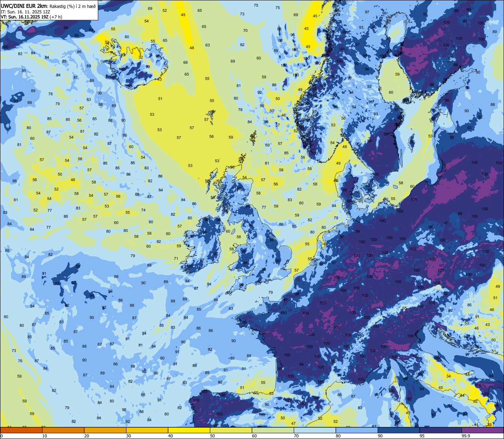This screenshot has height=439, width=504.
Task: Select the 90–95 dark blue legend swatch
Action: pyautogui.click(x=398, y=430)
